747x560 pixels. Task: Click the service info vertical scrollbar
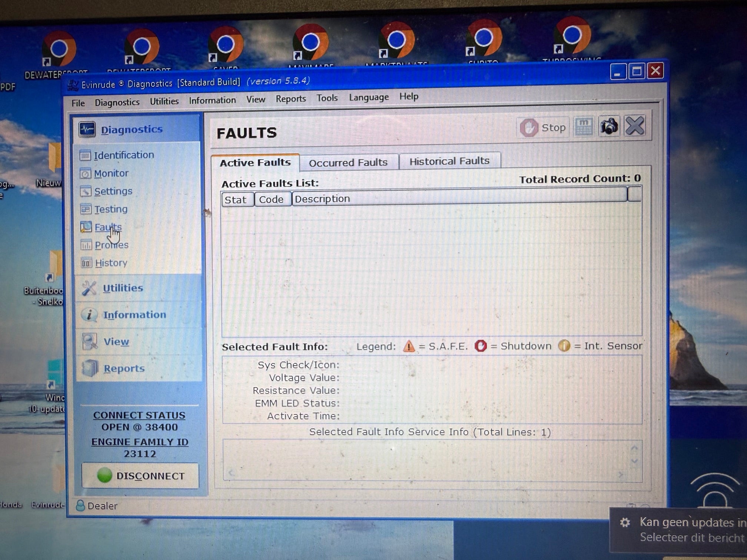(634, 455)
